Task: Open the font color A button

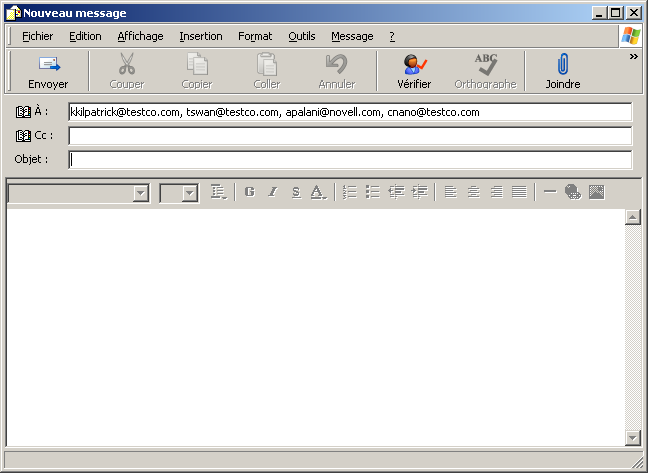Action: click(318, 192)
